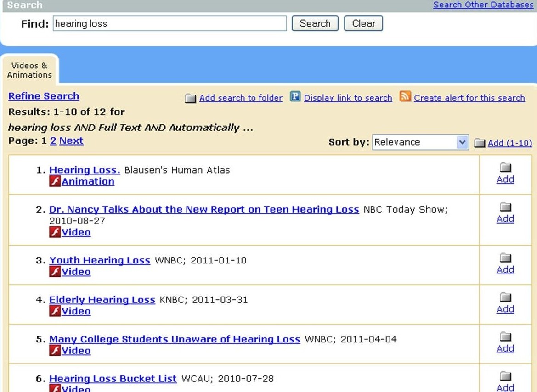Click the RSS alert feed icon

tap(405, 97)
